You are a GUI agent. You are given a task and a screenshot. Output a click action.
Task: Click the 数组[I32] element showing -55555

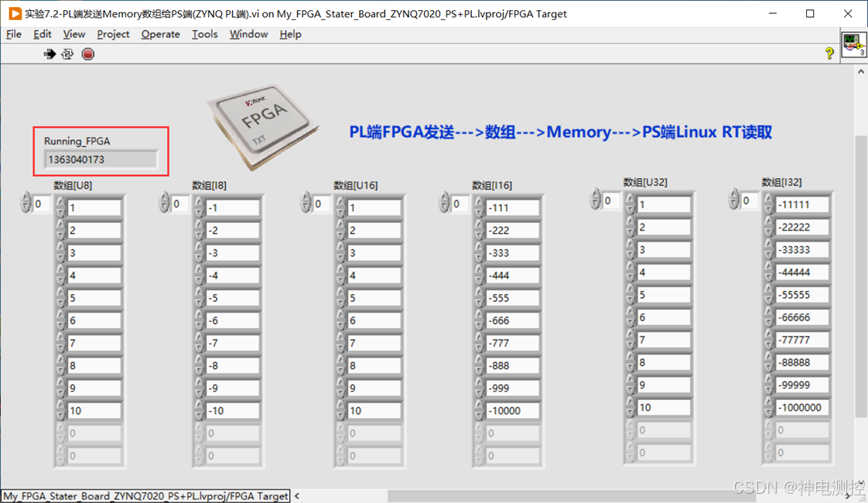[802, 295]
